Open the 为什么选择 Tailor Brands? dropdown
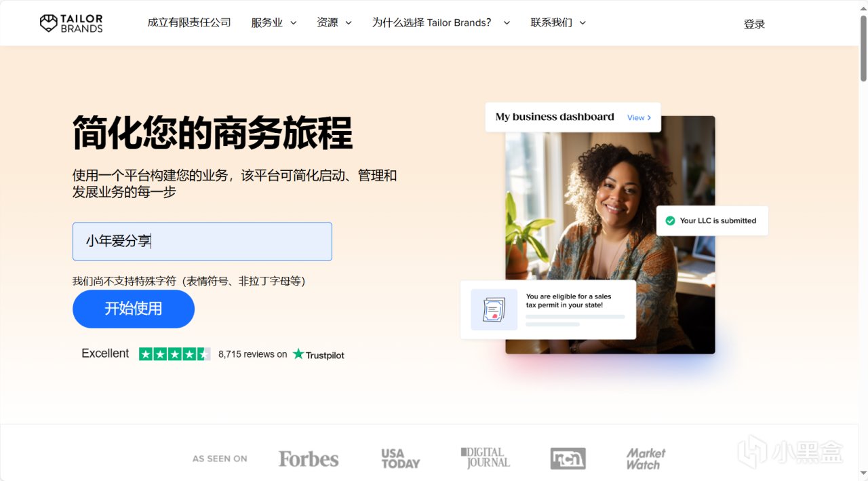Screen dimensions: 868x481 441,22
